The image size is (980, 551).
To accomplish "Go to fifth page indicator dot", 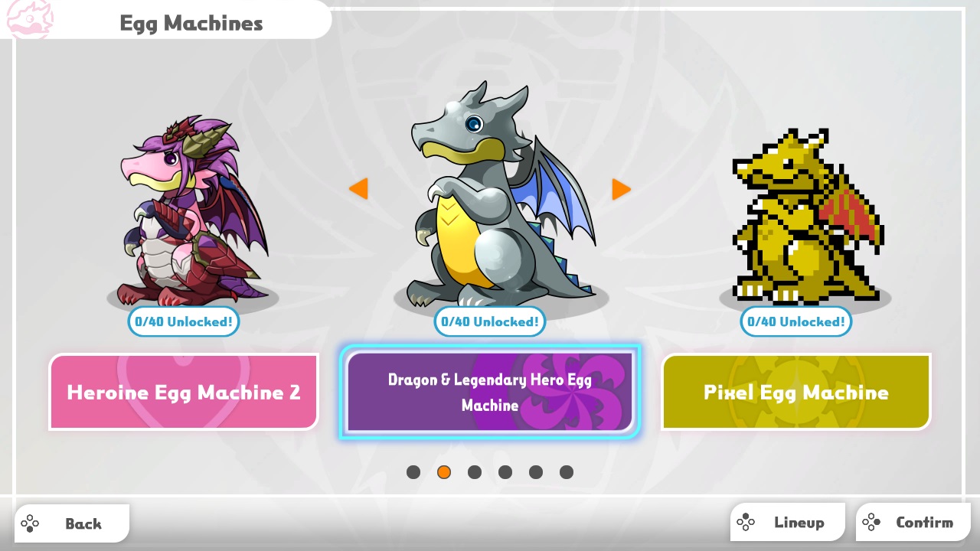I will [x=536, y=472].
